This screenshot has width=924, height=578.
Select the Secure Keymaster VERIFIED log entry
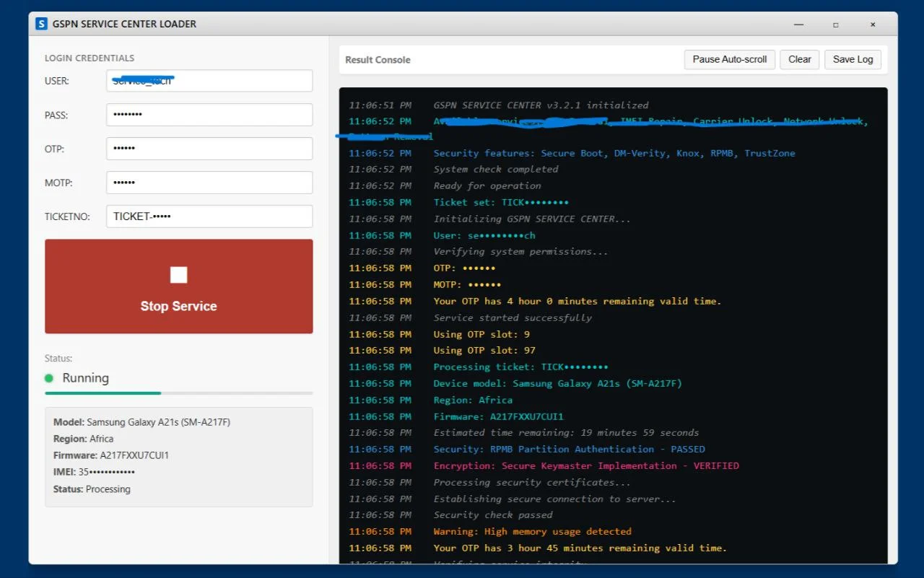[585, 466]
